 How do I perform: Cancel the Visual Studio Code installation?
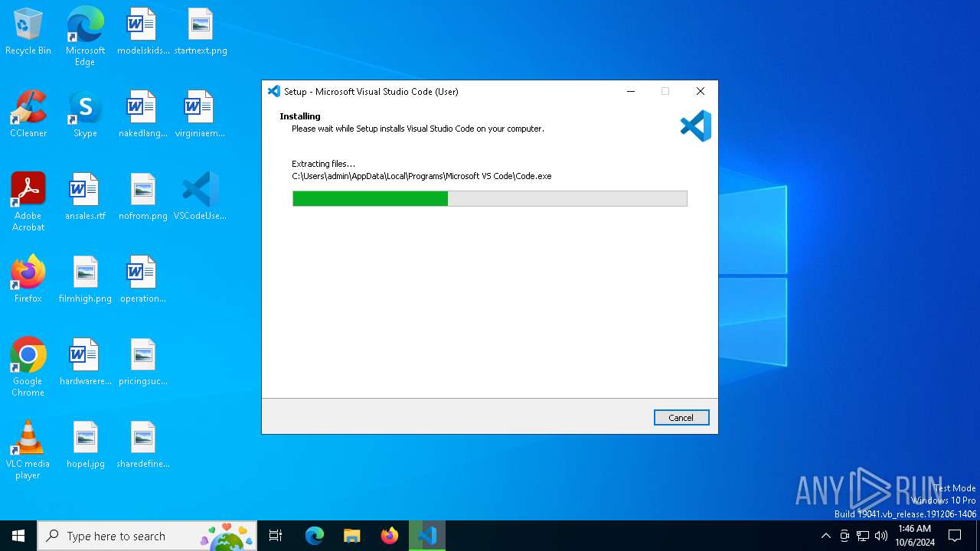point(681,418)
